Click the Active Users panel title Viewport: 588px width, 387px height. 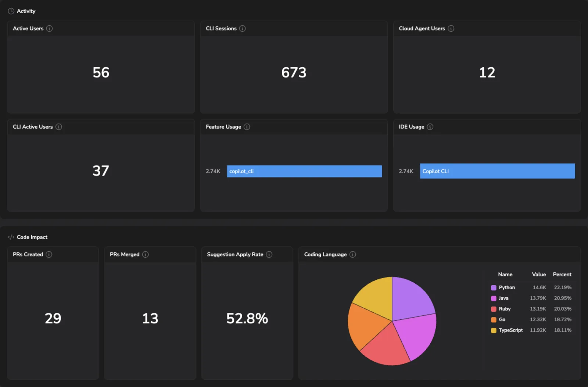28,28
